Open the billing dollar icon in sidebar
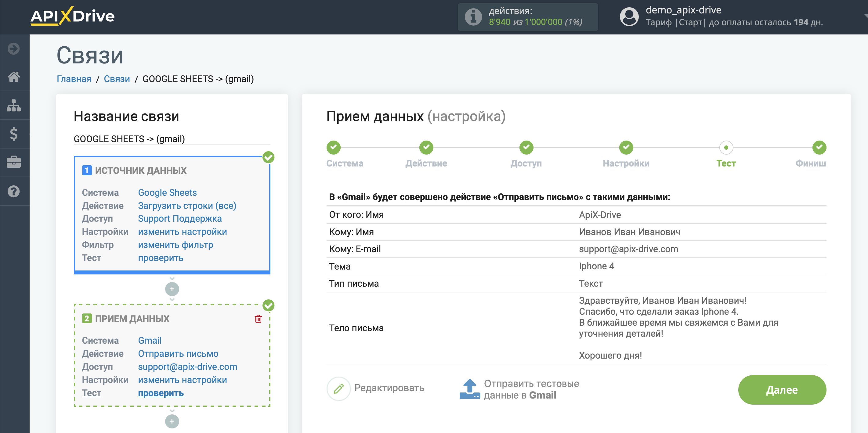This screenshot has height=433, width=868. (14, 134)
